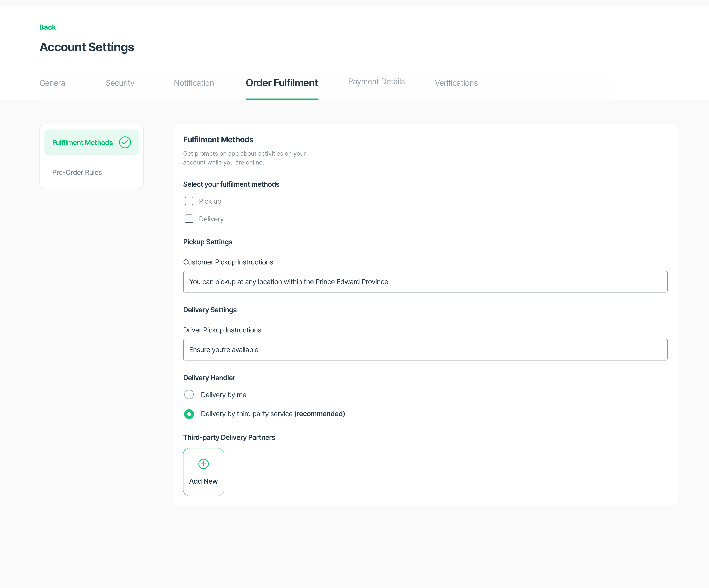
Task: Select the Delivery by me option
Action: [x=189, y=394]
